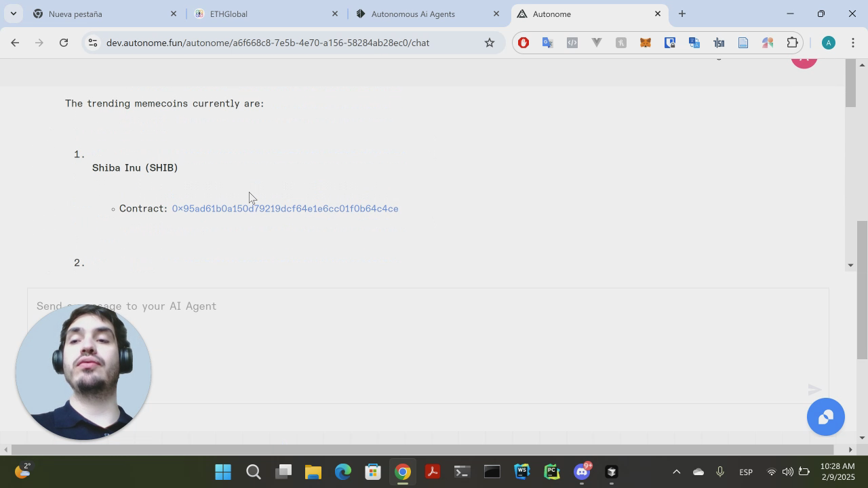Open the Wi-Fi network tray icon
868x488 pixels.
click(771, 472)
